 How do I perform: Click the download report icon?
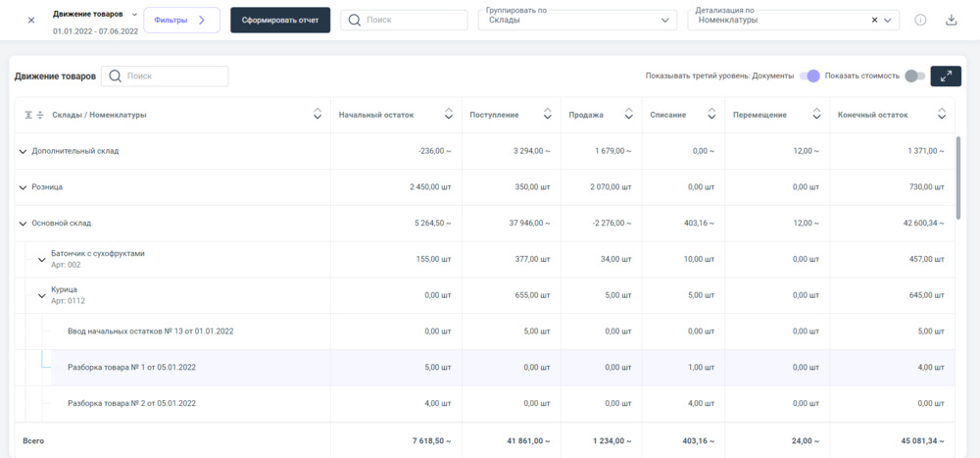(951, 21)
